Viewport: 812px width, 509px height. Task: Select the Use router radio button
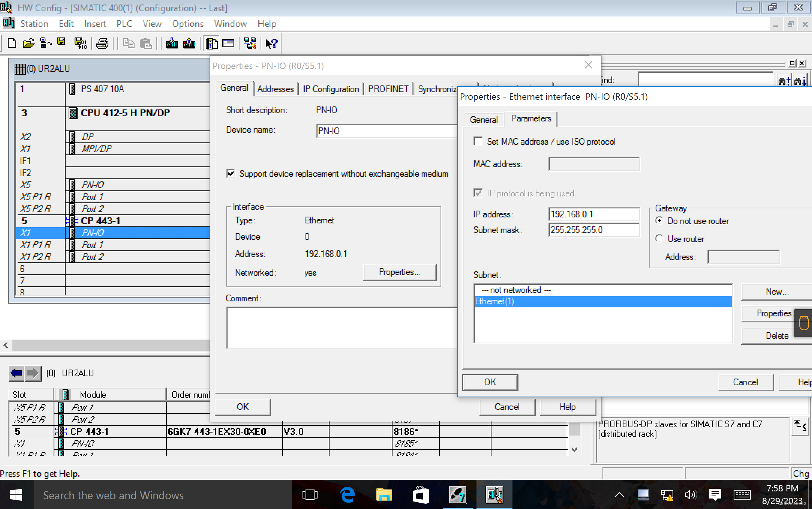[659, 238]
